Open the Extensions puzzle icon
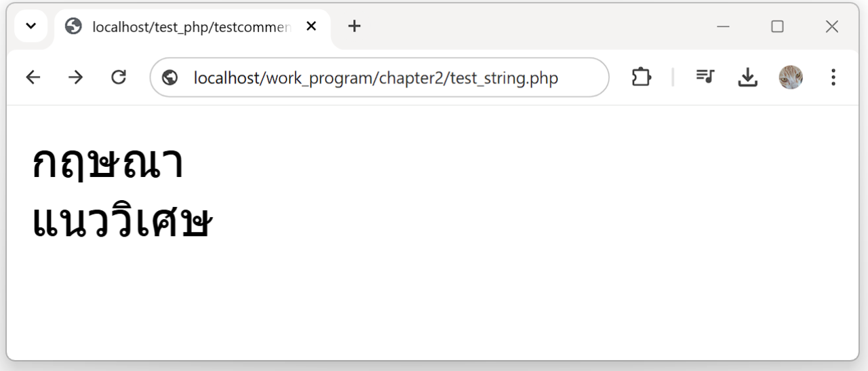 coord(641,77)
